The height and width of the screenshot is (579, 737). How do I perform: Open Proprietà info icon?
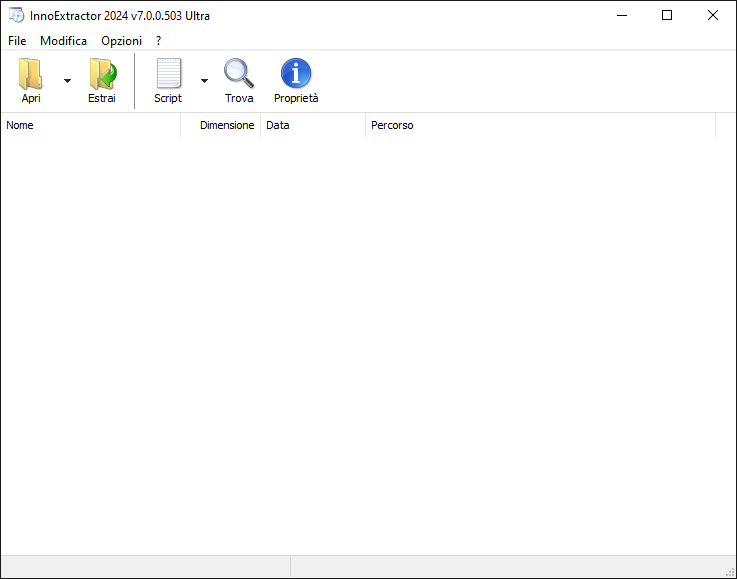(x=296, y=73)
